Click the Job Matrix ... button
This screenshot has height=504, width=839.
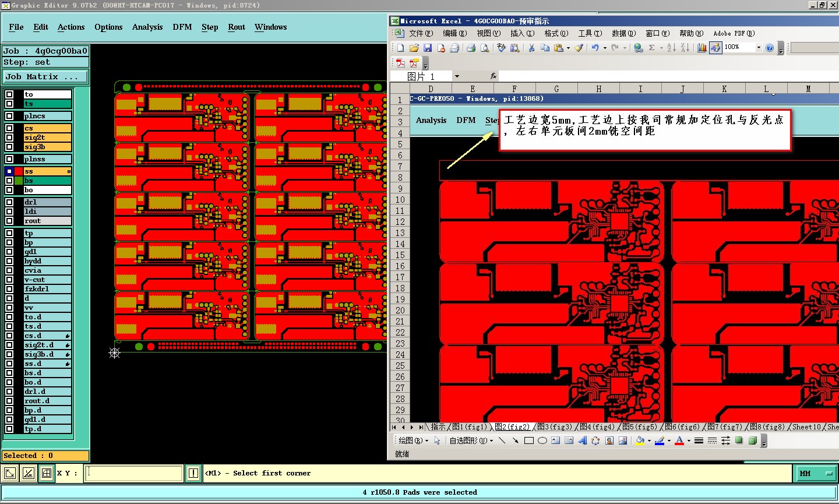pyautogui.click(x=45, y=77)
